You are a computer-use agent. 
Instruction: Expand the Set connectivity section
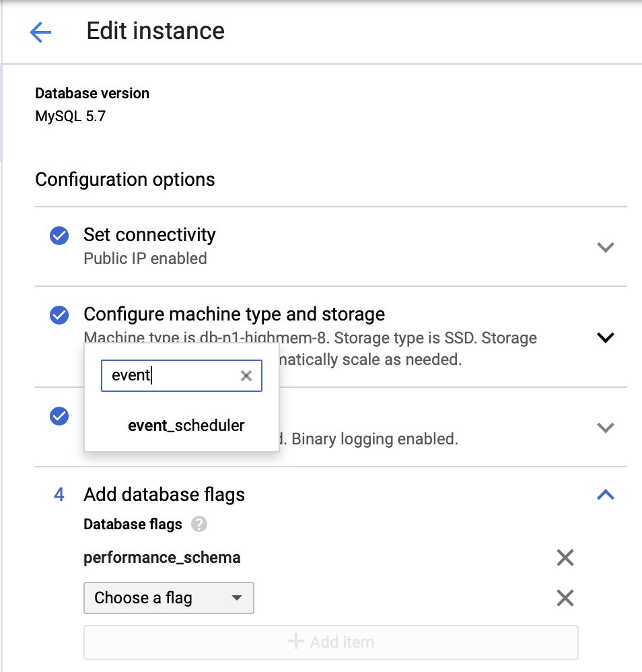click(x=604, y=246)
